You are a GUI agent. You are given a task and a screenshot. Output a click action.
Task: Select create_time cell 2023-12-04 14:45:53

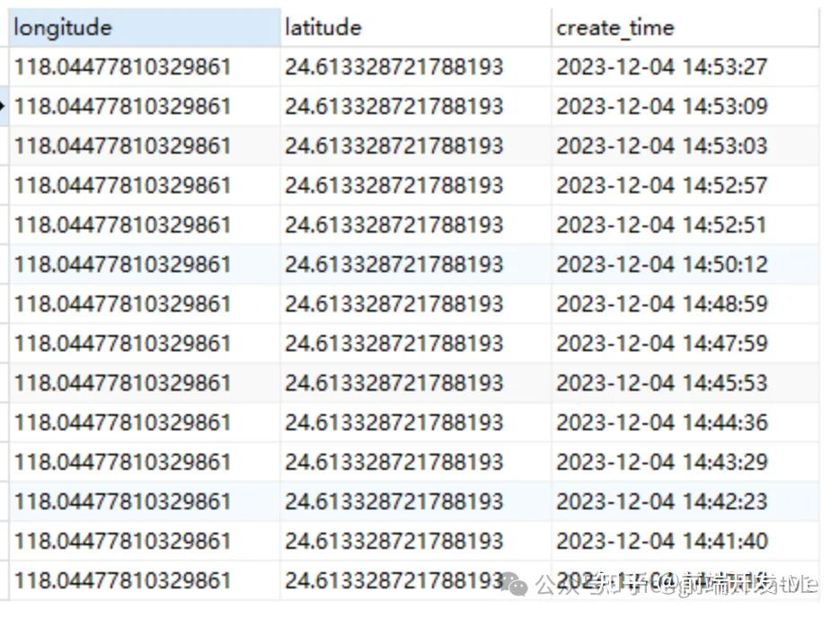click(685, 383)
